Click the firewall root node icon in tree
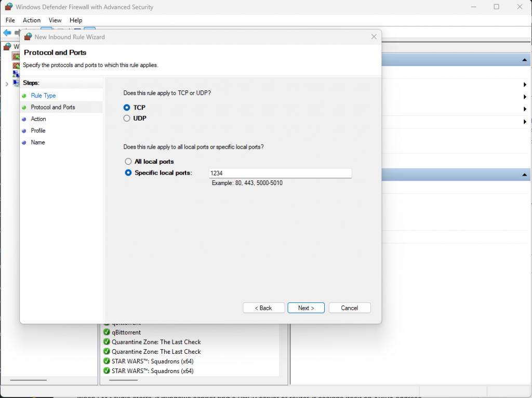This screenshot has height=398, width=532. (x=7, y=47)
